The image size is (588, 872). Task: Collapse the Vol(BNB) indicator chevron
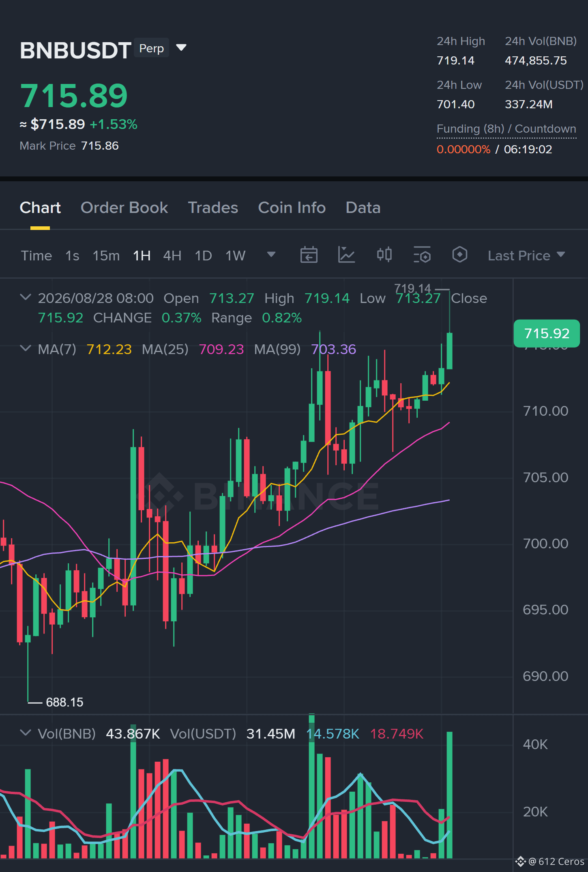(26, 733)
